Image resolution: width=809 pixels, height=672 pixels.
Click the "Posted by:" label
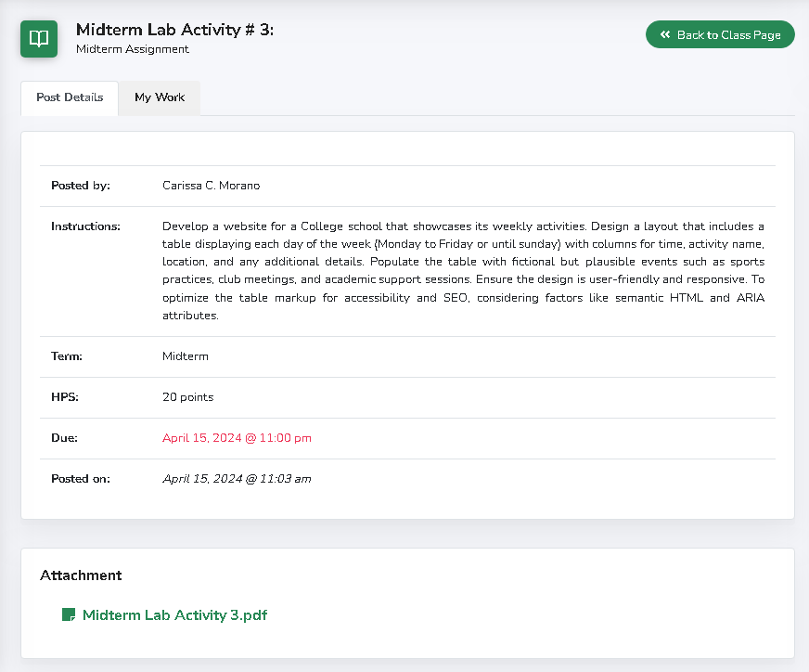point(81,186)
